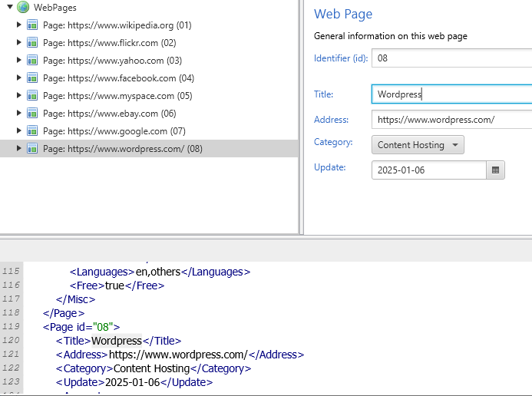Open the Content Hosting category dropdown
This screenshot has height=396, width=532.
point(418,144)
